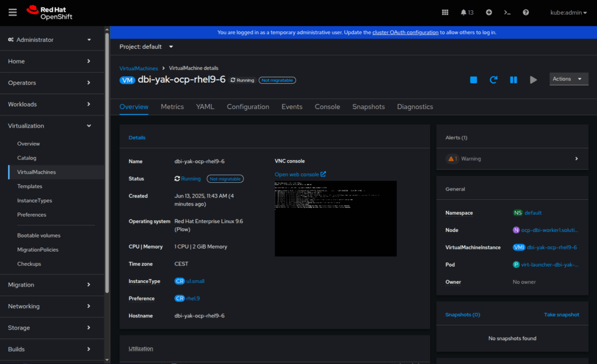Expand the Builds navigation section
The width and height of the screenshot is (597, 364).
tap(52, 349)
